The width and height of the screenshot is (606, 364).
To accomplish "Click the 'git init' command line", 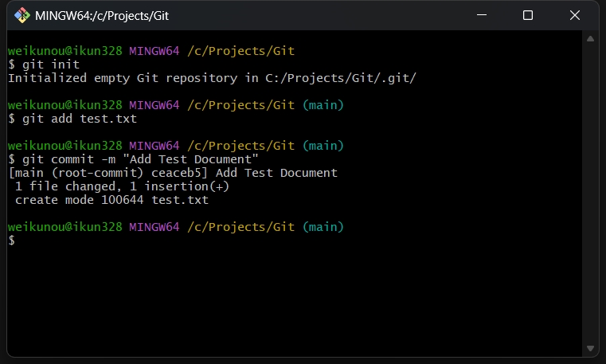I will click(x=44, y=65).
